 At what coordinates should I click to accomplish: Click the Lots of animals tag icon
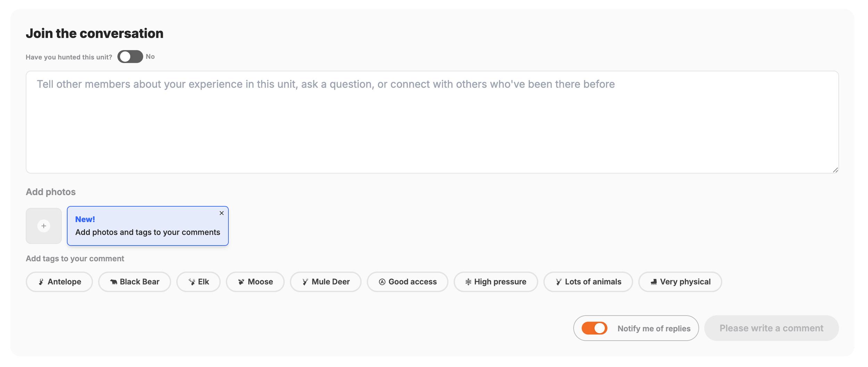[559, 282]
